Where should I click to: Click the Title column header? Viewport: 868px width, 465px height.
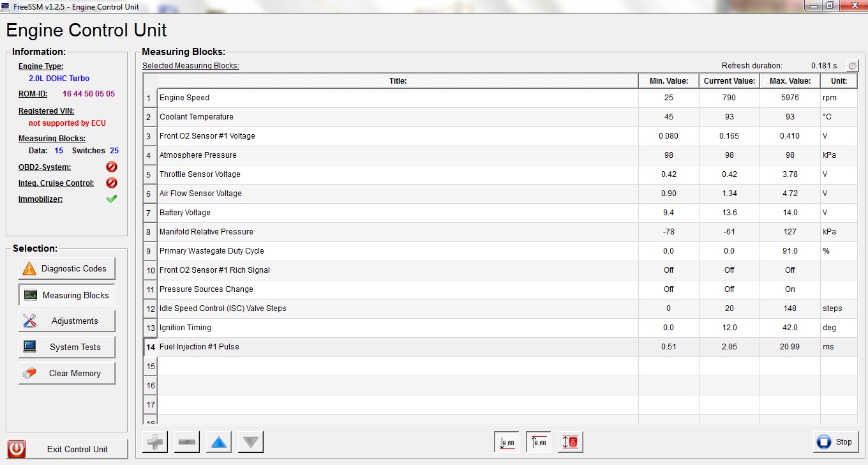pyautogui.click(x=397, y=81)
